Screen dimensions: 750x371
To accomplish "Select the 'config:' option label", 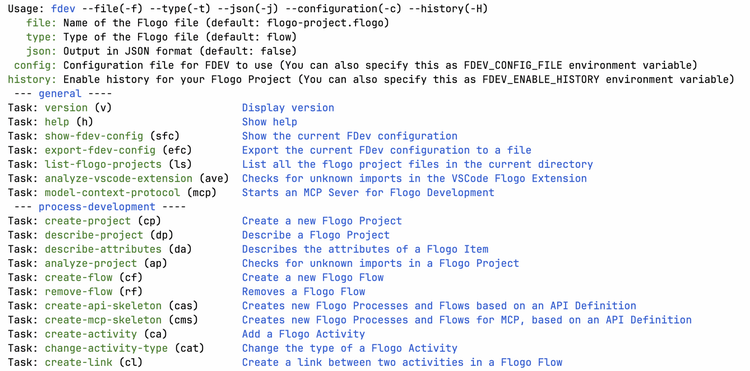I will pyautogui.click(x=35, y=65).
